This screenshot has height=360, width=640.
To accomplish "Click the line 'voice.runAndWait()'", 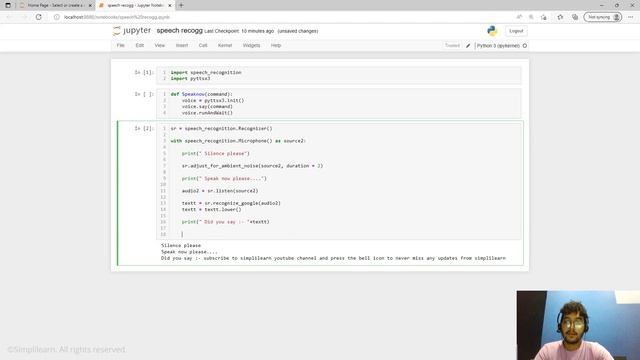I will tap(207, 113).
